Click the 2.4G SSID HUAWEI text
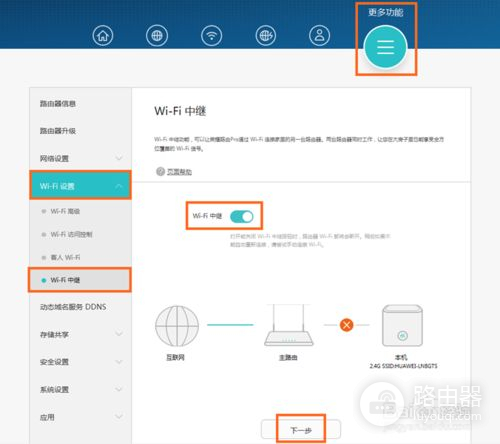The width and height of the screenshot is (500, 444). click(403, 366)
